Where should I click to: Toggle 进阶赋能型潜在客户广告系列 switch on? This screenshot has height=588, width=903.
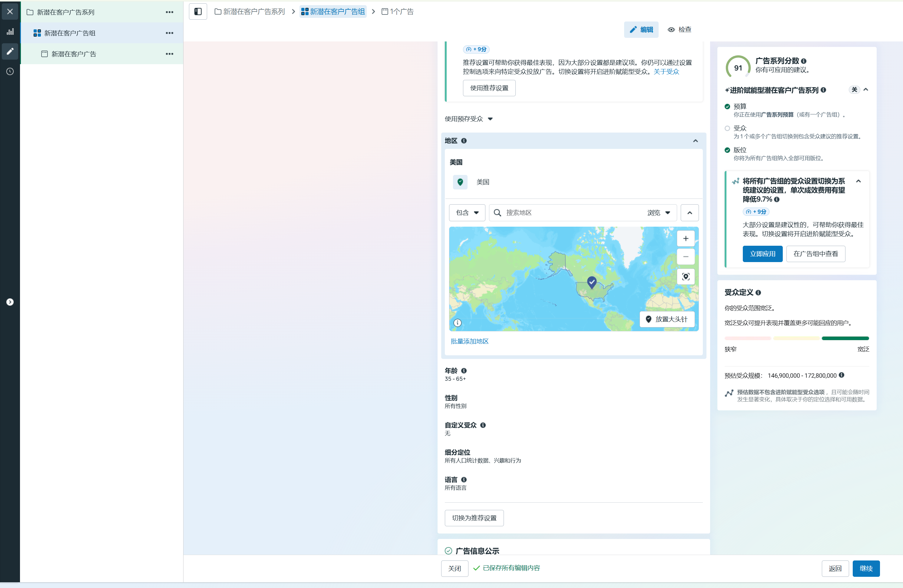[x=855, y=90]
